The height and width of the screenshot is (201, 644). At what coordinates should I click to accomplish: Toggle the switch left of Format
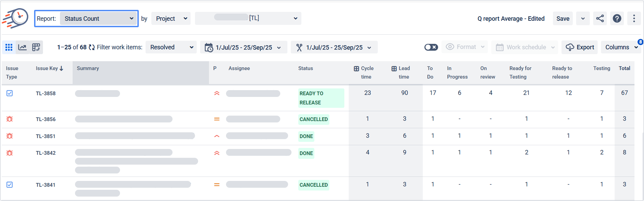coord(431,47)
